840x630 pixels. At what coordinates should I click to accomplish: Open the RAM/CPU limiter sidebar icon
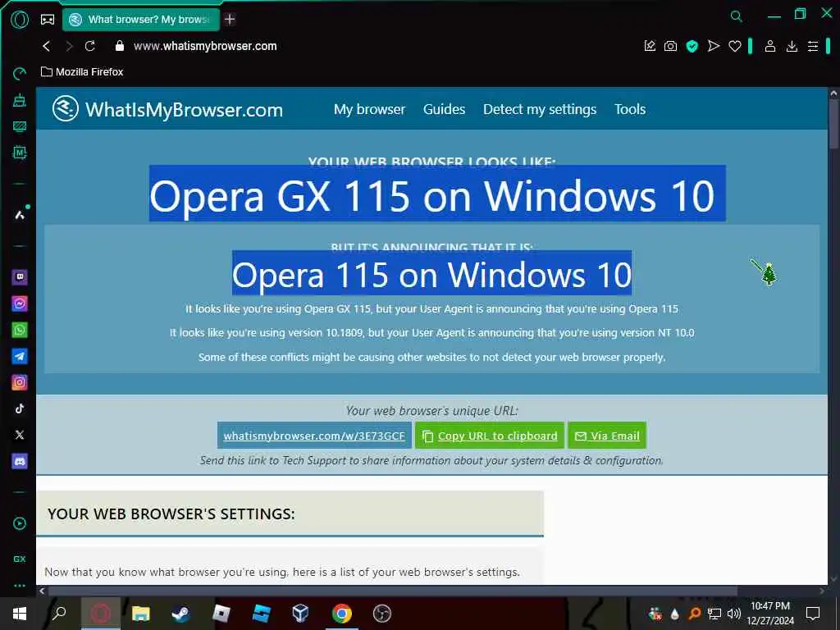point(20,153)
